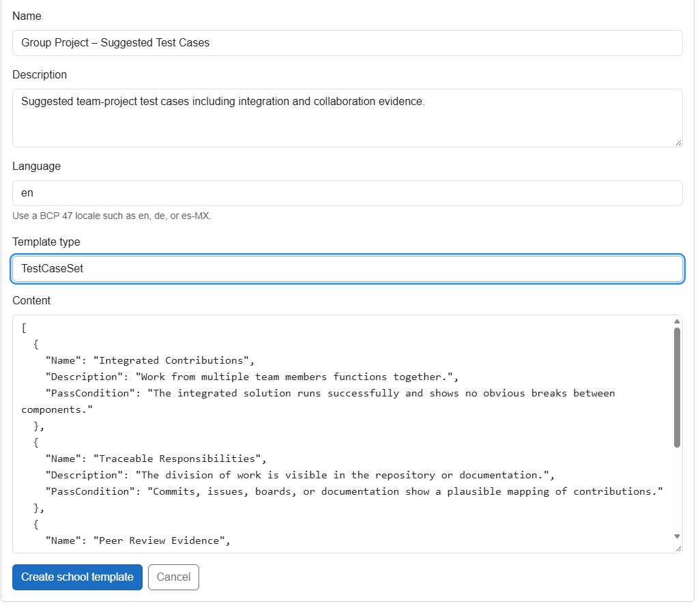Screen dimensions: 700x608
Task: Click the "The integrated solution runs" PassCondition line
Action: (330, 393)
